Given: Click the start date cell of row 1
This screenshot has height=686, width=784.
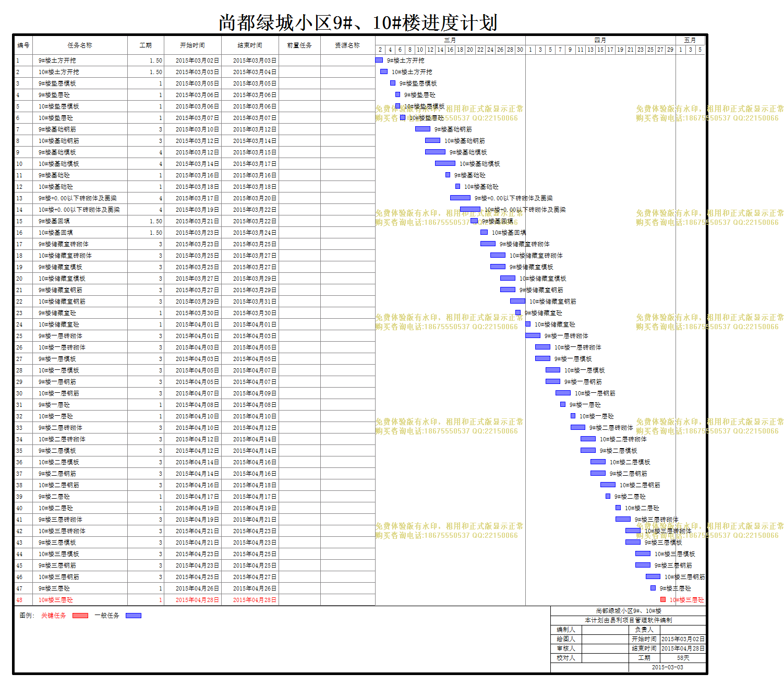Looking at the screenshot, I should (x=192, y=61).
